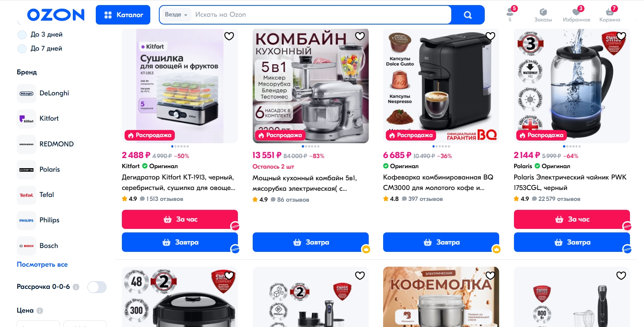
Task: Open Избранное favorites heart icon
Action: (576, 15)
